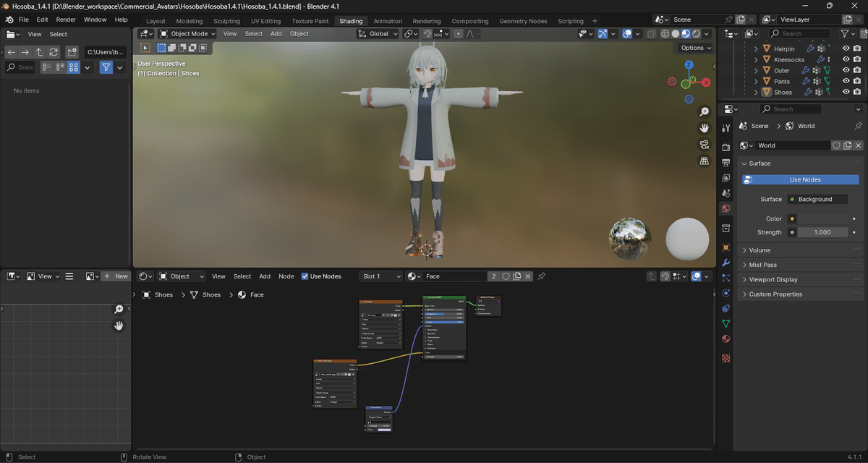Viewport: 868px width, 463px height.
Task: Open the viewport Options dropdown
Action: [695, 48]
